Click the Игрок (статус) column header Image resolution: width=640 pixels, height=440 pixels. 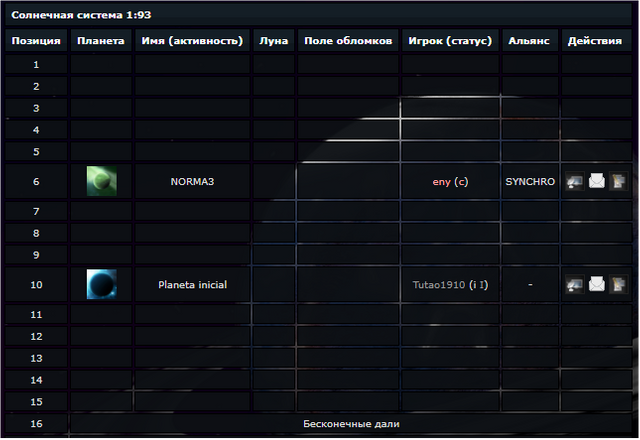point(450,41)
